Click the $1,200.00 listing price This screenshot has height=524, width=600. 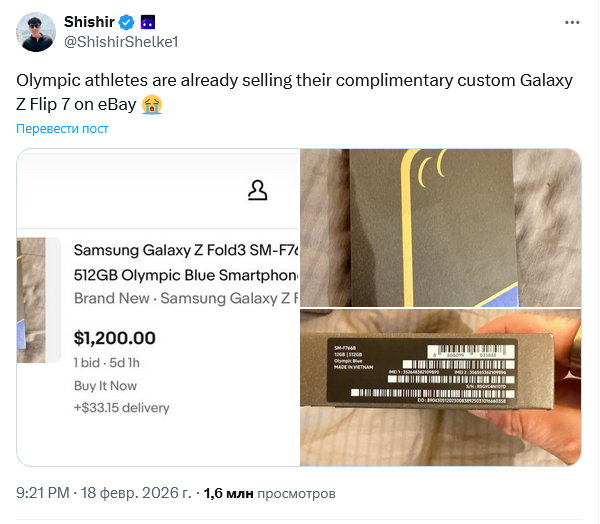tap(115, 338)
